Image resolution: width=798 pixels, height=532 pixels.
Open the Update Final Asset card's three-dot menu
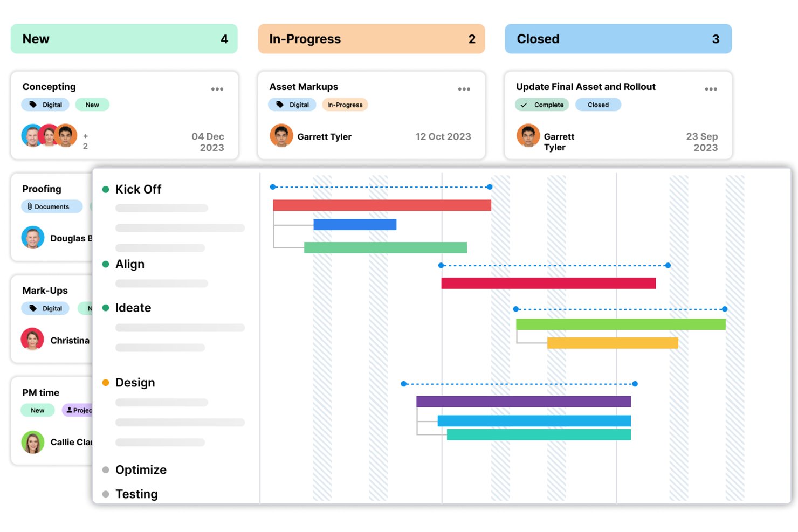coord(711,89)
